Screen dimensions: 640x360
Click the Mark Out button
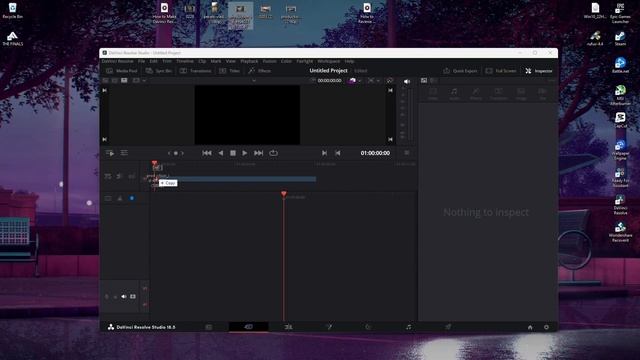coord(338,153)
